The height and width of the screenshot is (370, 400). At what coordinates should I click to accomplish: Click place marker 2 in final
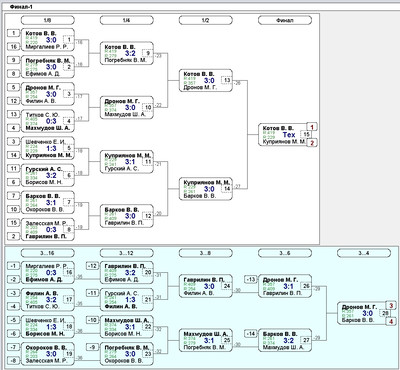(312, 143)
